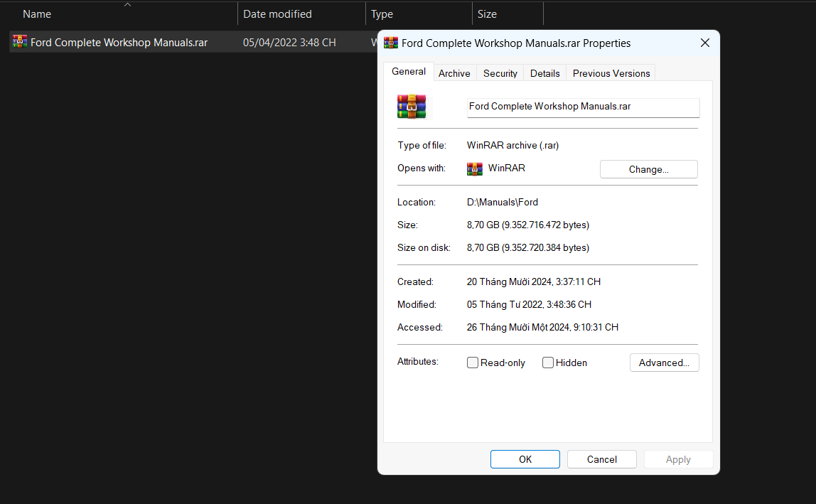Click the archive icon in the Properties title bar
Viewport: 816px width, 504px height.
[x=391, y=43]
